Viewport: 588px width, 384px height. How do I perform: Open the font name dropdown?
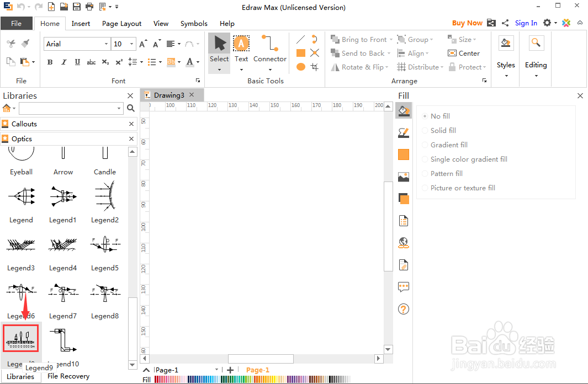click(x=106, y=44)
